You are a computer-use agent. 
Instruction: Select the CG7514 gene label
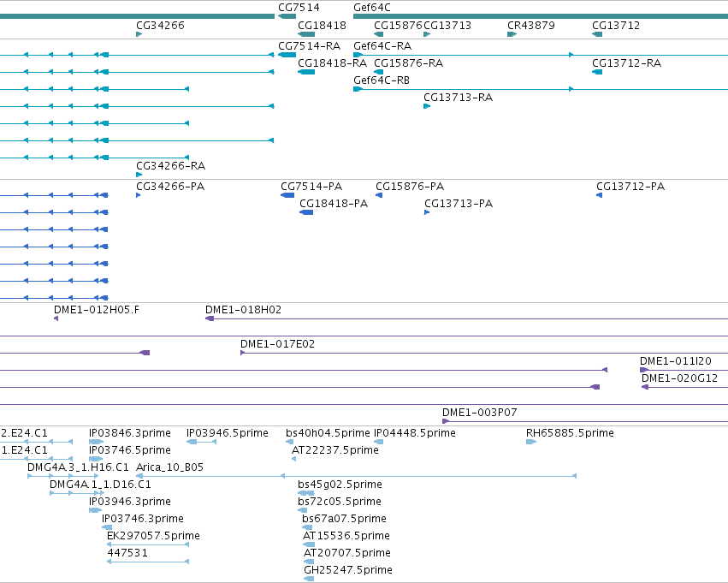tap(299, 8)
